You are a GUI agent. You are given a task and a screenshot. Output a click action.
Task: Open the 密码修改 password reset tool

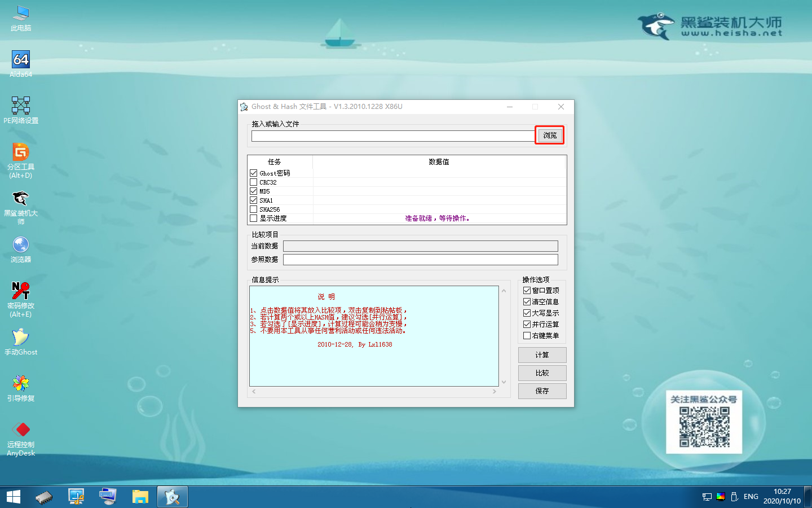[20, 291]
